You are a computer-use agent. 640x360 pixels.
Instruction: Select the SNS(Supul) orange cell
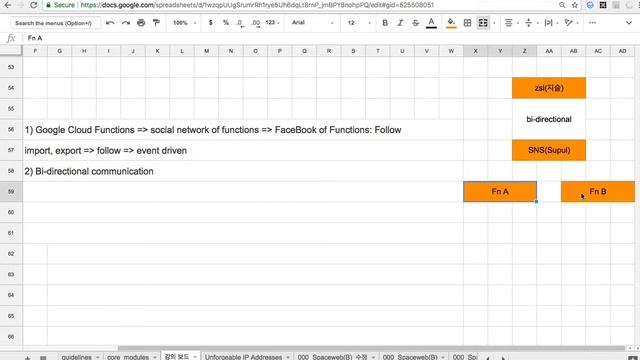coord(549,150)
